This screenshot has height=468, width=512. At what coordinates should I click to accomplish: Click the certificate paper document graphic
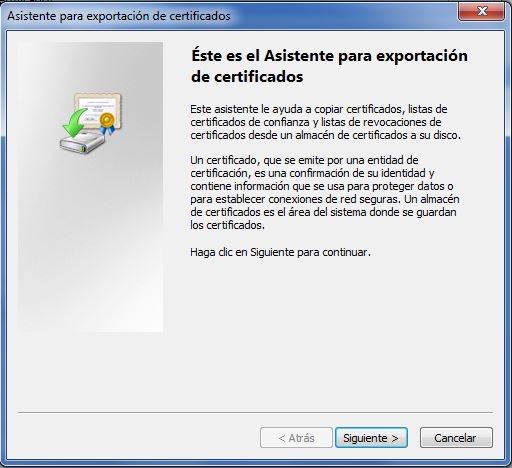[x=98, y=110]
